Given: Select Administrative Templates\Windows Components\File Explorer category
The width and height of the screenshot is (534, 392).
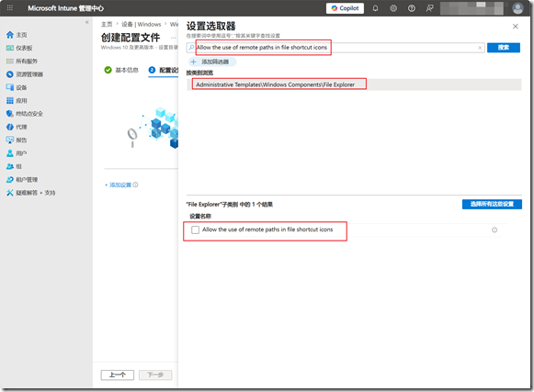Looking at the screenshot, I should (354, 84).
